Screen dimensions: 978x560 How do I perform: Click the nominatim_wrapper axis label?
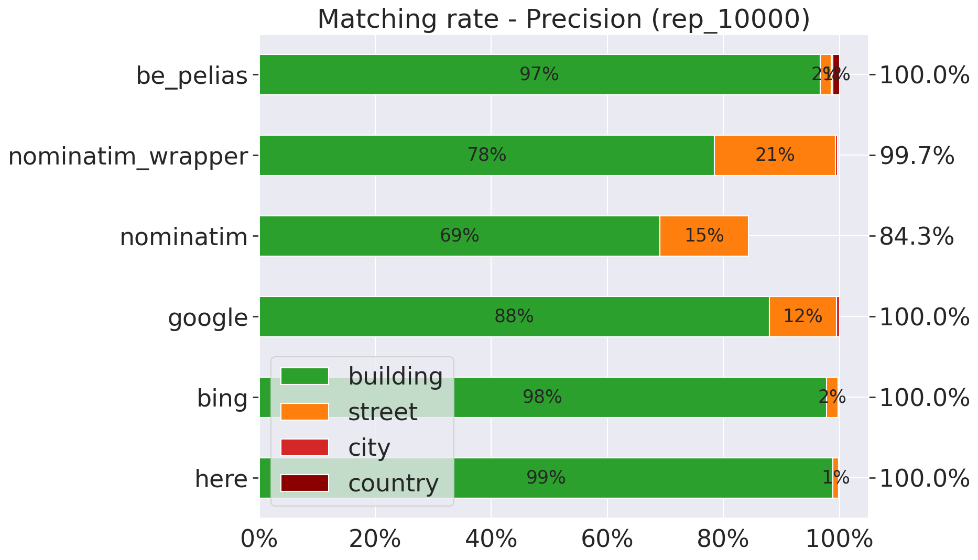[x=128, y=156]
